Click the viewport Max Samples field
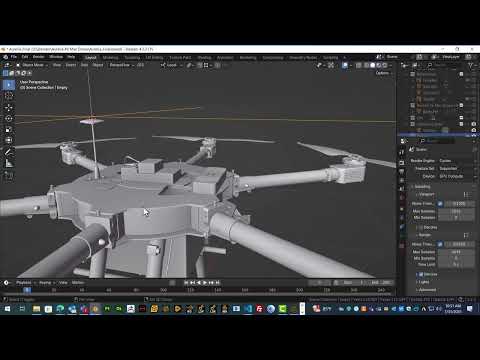The height and width of the screenshot is (360, 480). 455,211
